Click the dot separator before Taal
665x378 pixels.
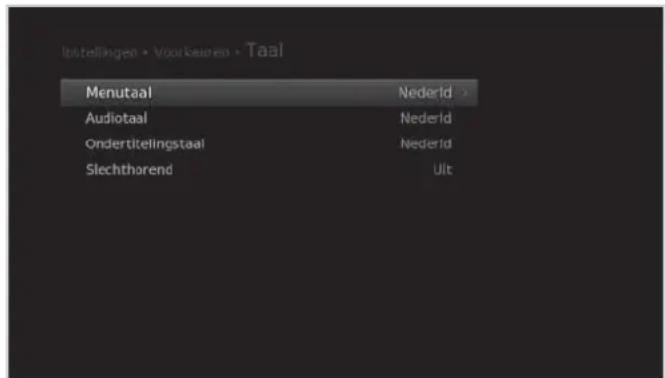point(238,53)
